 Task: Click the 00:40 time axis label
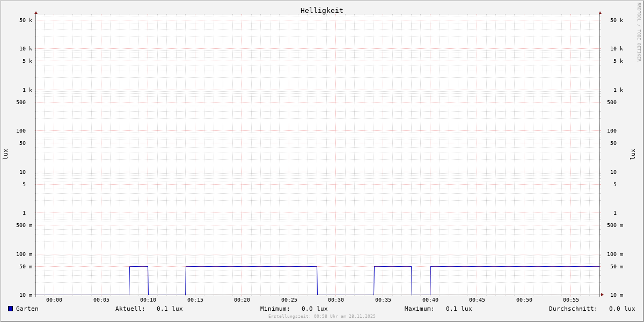(x=430, y=300)
